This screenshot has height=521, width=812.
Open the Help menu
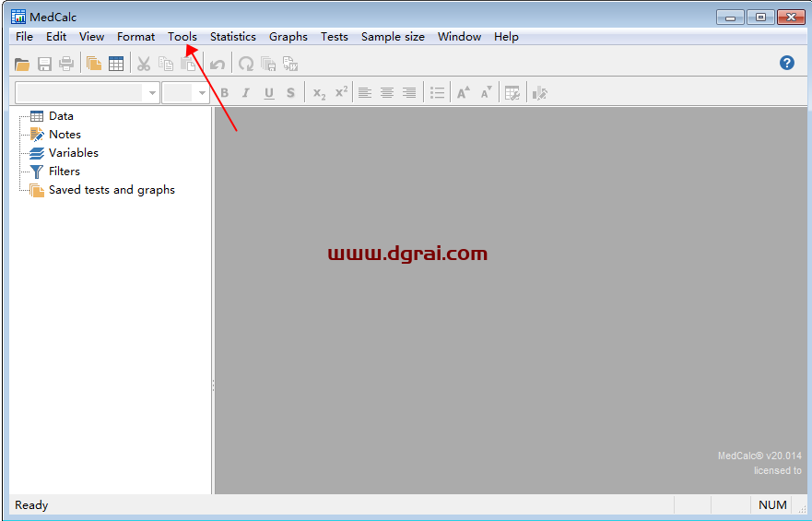506,37
